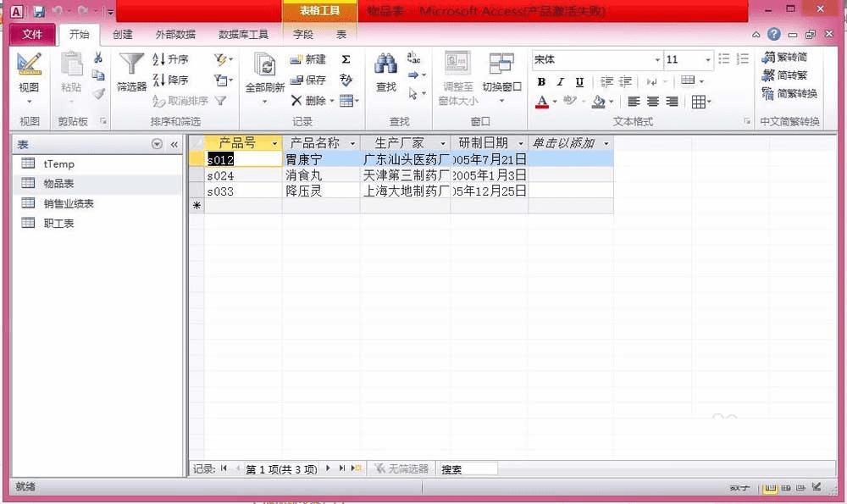Align text center

click(653, 102)
